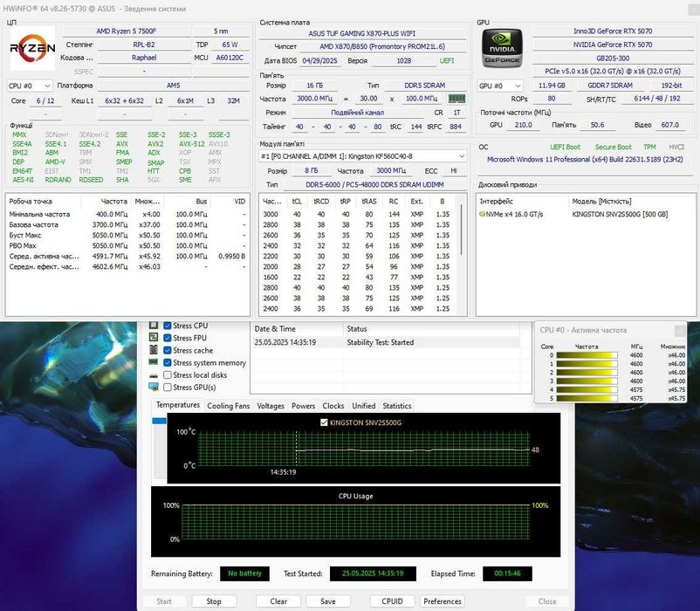Viewport: 700px width, 611px height.
Task: Click the NVIDIA GeForce logo image
Action: 502,48
